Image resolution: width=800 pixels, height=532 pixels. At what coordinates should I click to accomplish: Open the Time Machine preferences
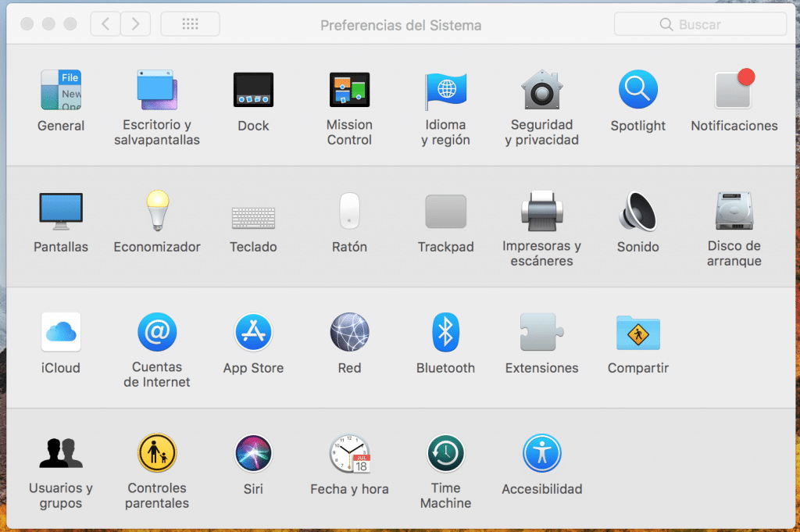pos(445,453)
